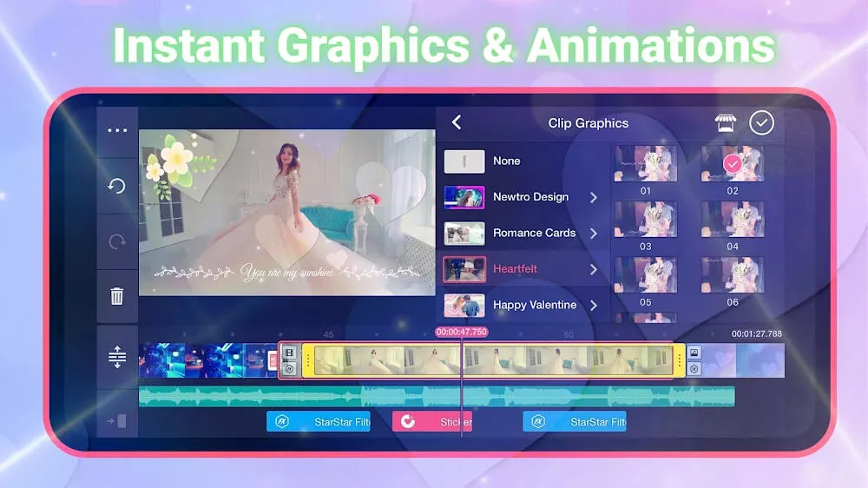The width and height of the screenshot is (868, 488).
Task: Click the timeline track expand icon
Action: click(x=117, y=357)
